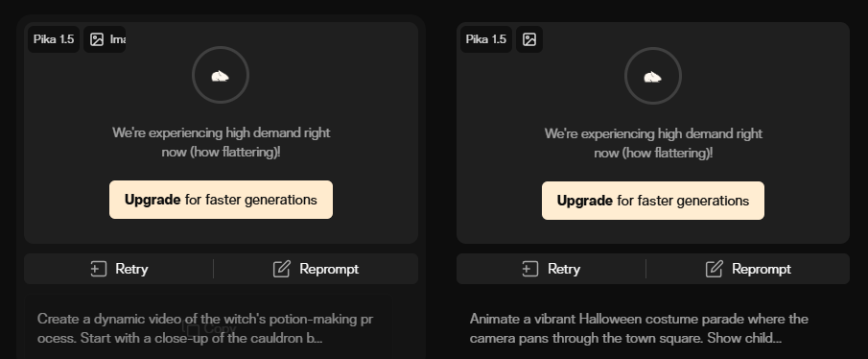
Task: Reprompt the Halloween costume parade video
Action: click(x=748, y=269)
